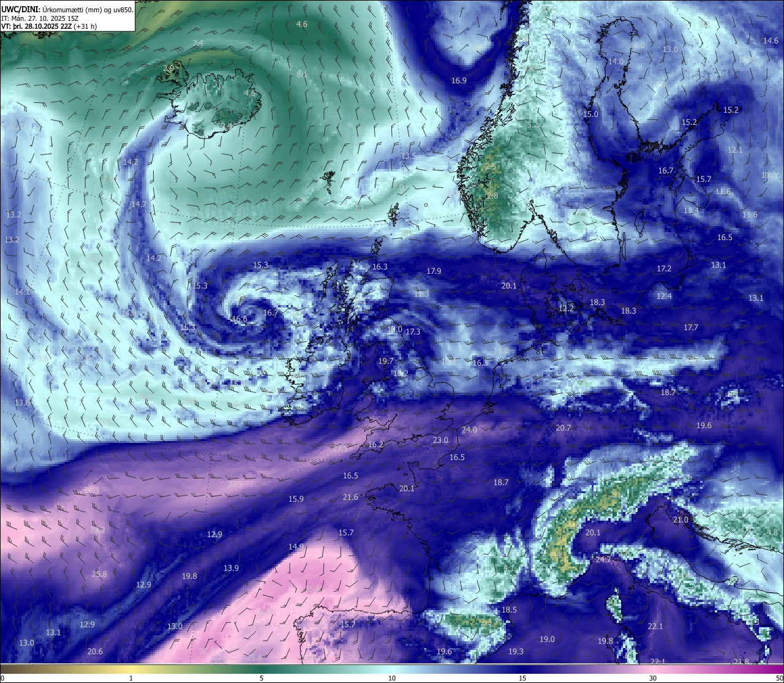Select the 19.0 value over the Mediterranean

point(547,640)
